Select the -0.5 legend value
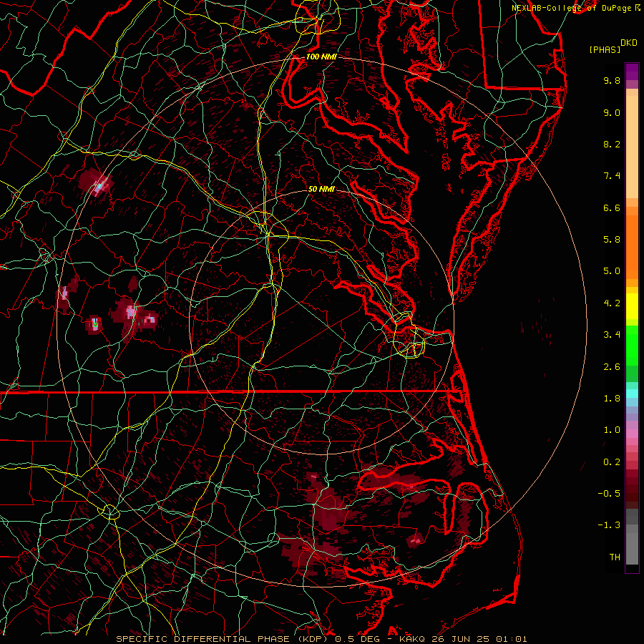 (x=609, y=494)
